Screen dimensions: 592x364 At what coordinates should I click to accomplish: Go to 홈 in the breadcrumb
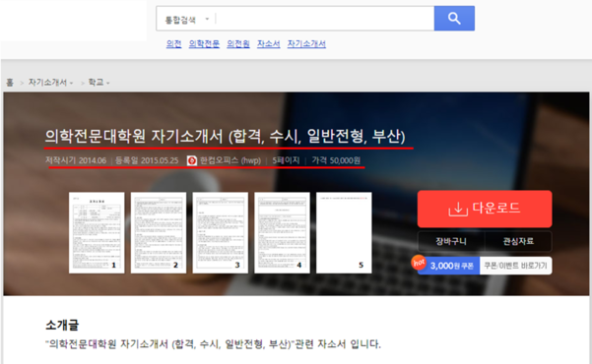(10, 83)
